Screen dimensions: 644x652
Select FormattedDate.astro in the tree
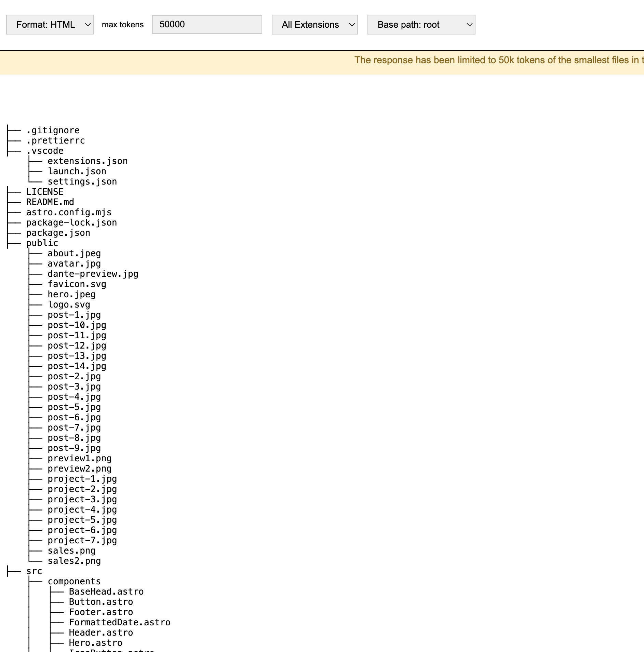(120, 622)
